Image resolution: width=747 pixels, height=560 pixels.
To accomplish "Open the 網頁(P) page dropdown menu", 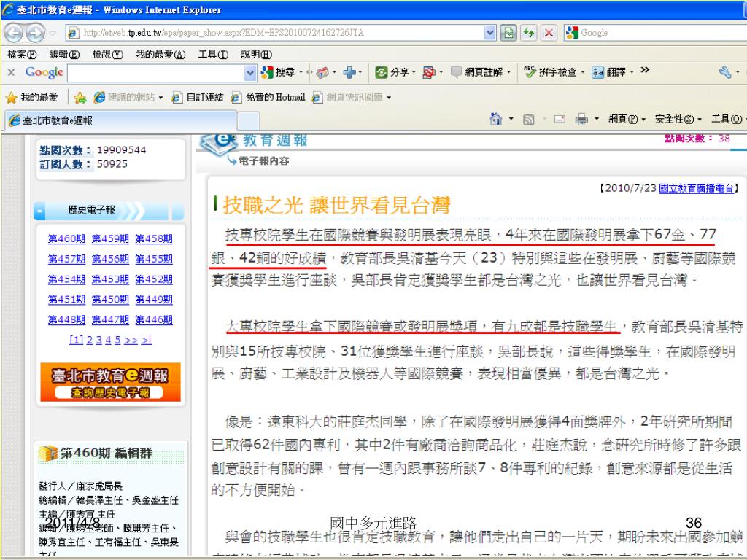I will pyautogui.click(x=627, y=119).
